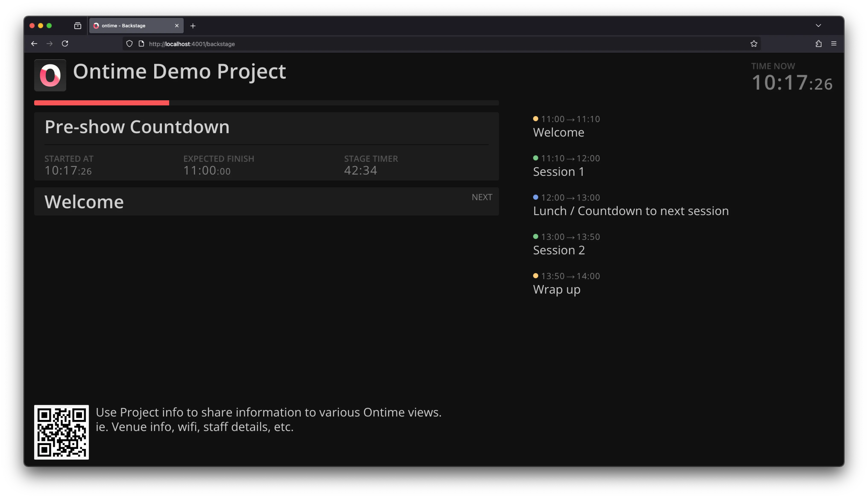Open the browser hamburger menu
Screen dimensions: 868x498
(x=834, y=44)
